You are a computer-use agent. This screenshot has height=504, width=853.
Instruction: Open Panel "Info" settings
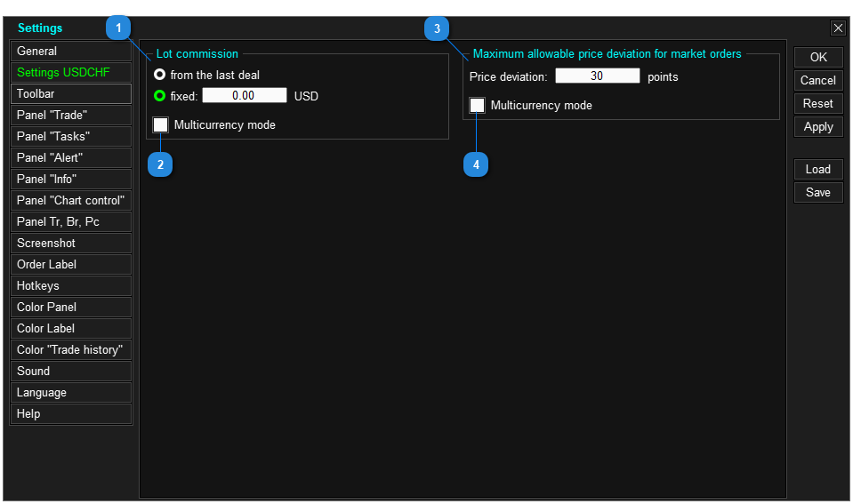coord(71,179)
